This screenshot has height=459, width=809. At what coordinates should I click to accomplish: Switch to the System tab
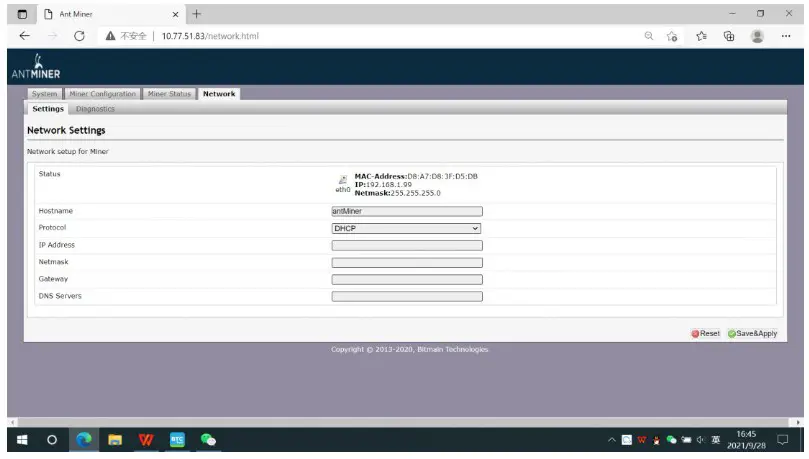click(x=44, y=94)
